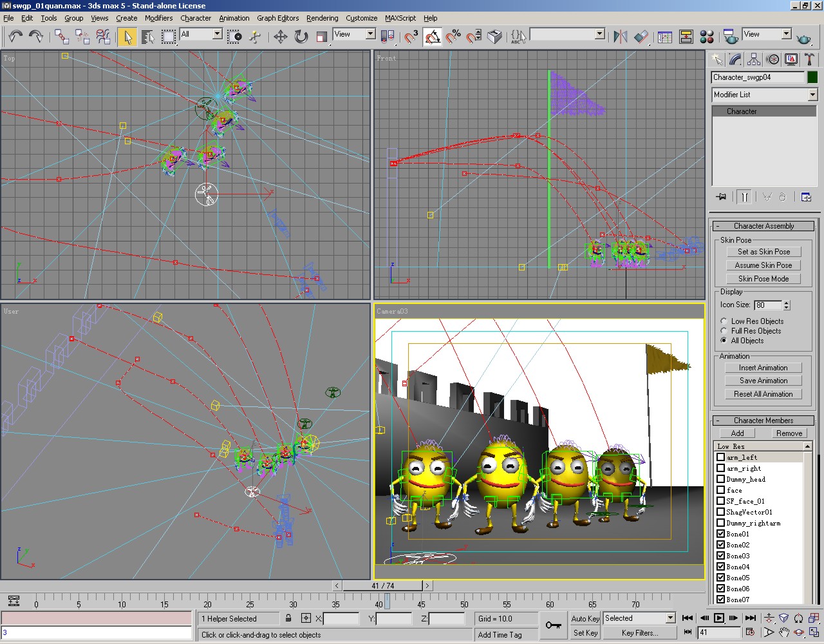Click the Save Animation button
The height and width of the screenshot is (644, 824).
(763, 381)
